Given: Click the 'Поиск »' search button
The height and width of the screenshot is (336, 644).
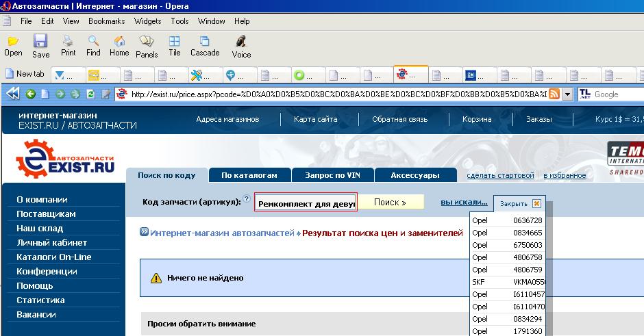Looking at the screenshot, I should pyautogui.click(x=390, y=203).
